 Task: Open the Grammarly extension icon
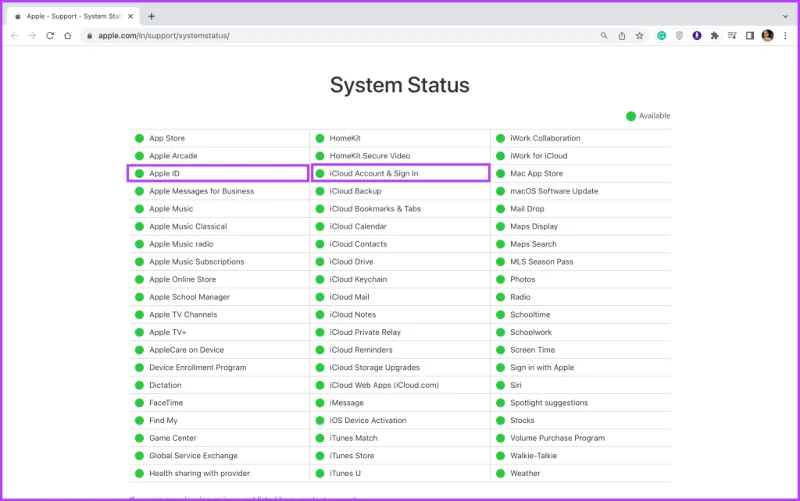662,36
